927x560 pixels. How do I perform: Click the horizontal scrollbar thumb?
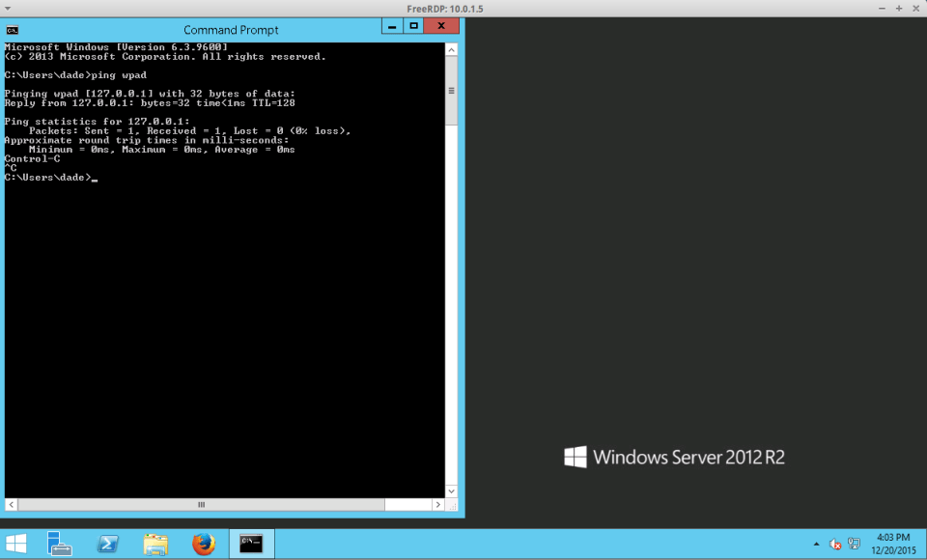pos(201,504)
